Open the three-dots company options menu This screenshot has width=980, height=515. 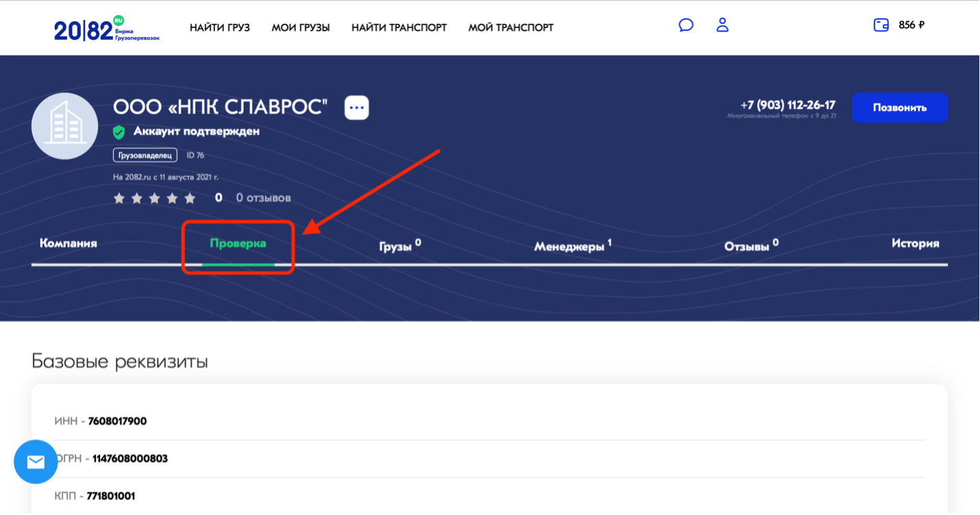356,108
